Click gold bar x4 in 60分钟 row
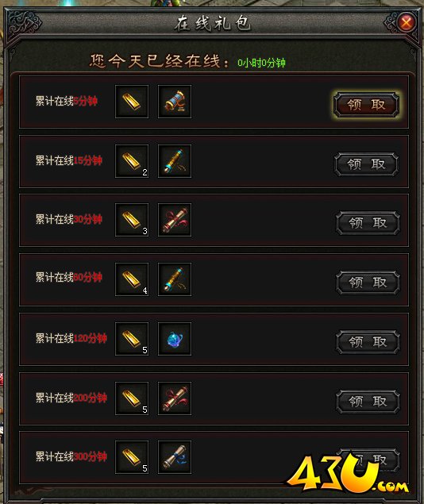This screenshot has height=504, width=424. coord(132,279)
